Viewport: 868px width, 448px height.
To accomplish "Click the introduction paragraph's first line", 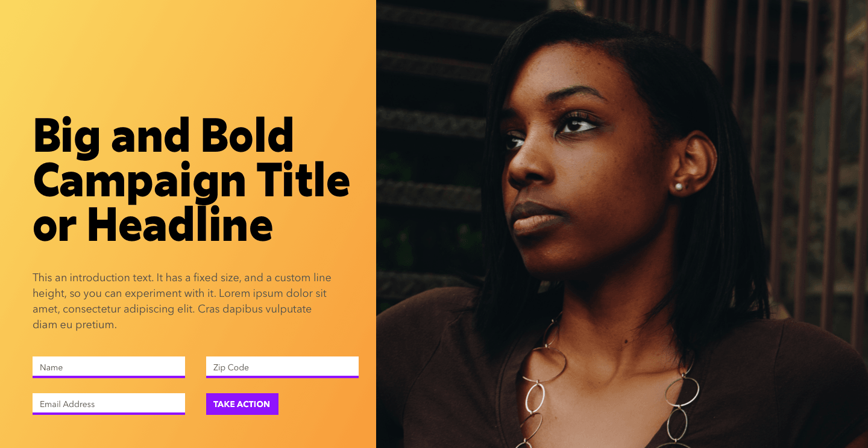I will [x=182, y=278].
